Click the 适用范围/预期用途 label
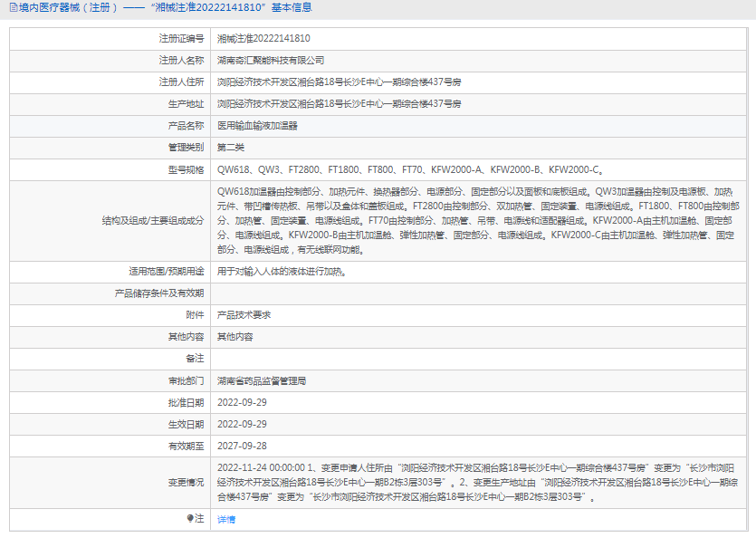This screenshot has width=756, height=538. pyautogui.click(x=167, y=272)
